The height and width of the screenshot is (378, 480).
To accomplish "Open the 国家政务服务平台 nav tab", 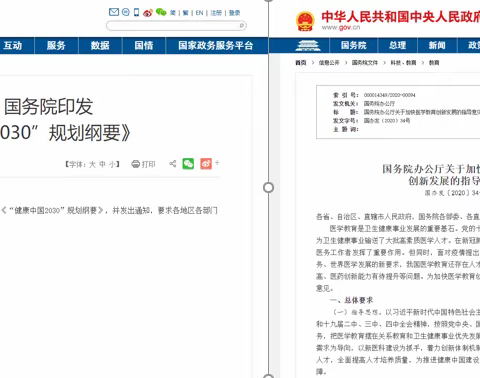I will point(216,46).
